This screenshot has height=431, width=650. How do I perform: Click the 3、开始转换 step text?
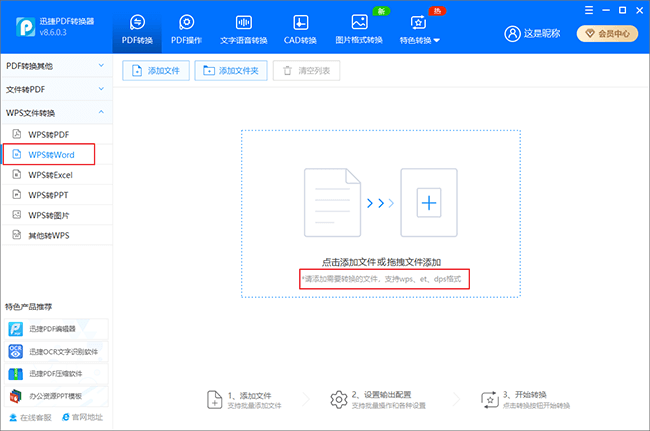pyautogui.click(x=525, y=395)
